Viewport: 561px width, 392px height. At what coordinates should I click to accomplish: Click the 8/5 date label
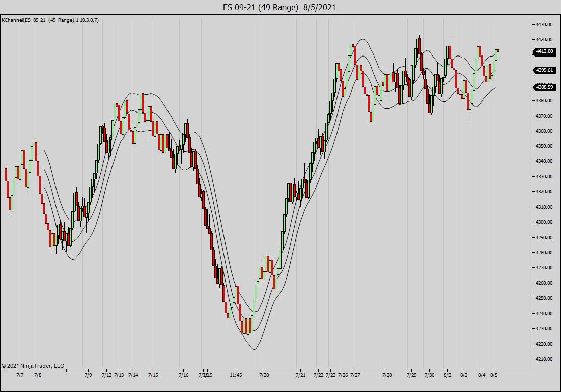point(494,375)
